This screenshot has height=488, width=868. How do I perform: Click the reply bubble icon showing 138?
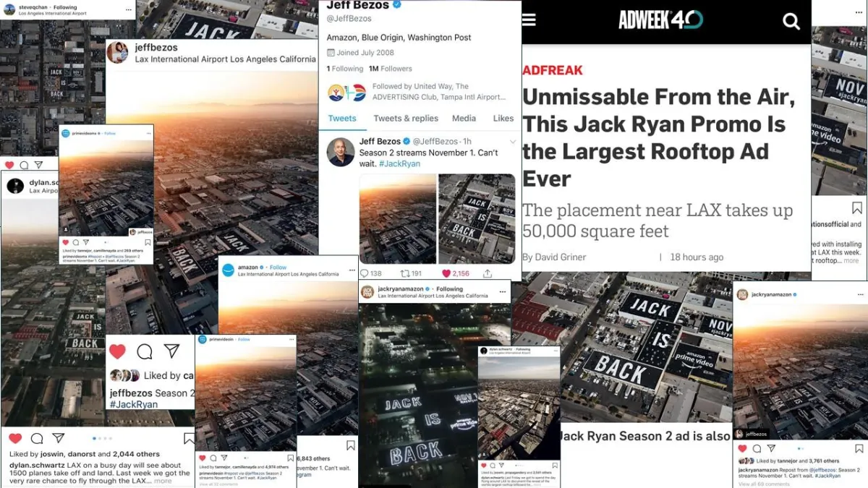click(x=363, y=273)
